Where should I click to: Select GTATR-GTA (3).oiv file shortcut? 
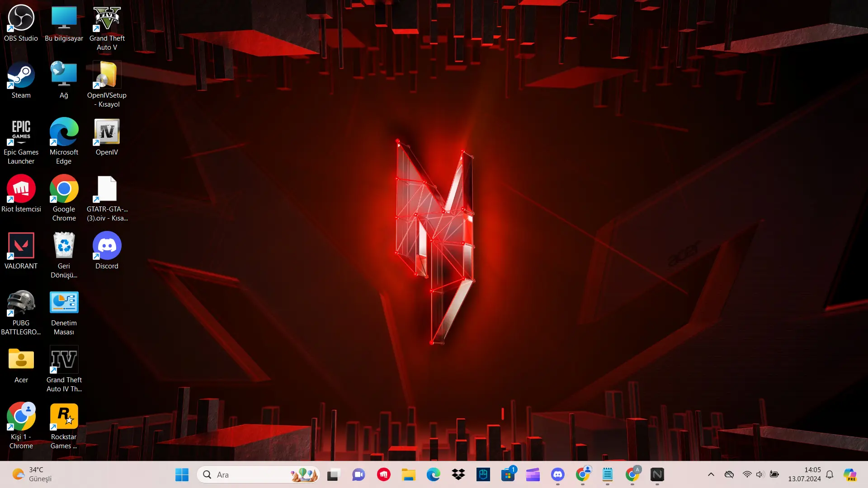[x=107, y=199]
